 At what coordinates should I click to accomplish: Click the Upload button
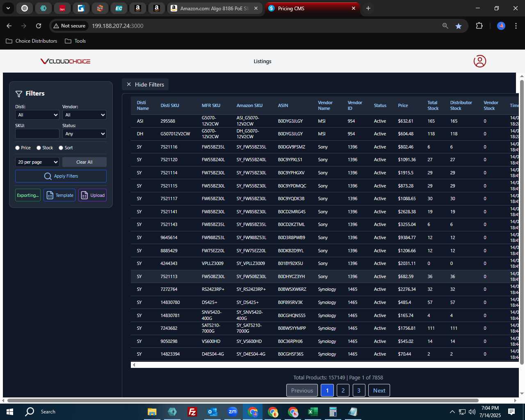(x=93, y=195)
